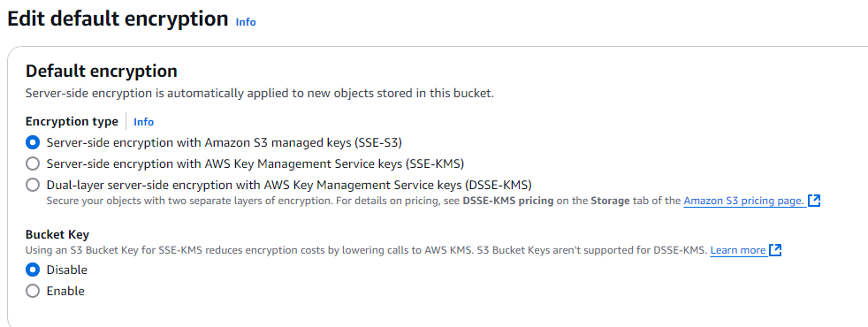Click the 'Enable' label text under Bucket Key

(65, 291)
